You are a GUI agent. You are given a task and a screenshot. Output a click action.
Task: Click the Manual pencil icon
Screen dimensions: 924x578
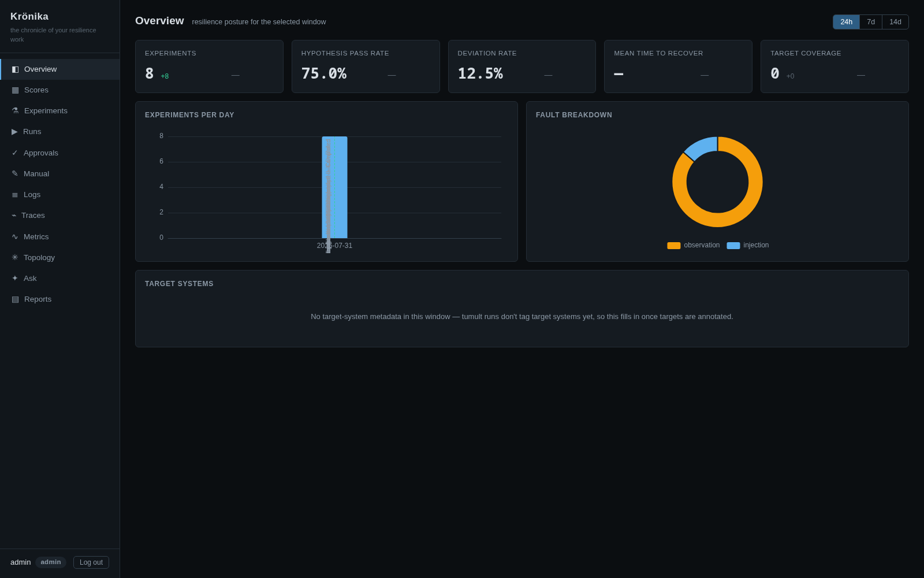point(15,174)
